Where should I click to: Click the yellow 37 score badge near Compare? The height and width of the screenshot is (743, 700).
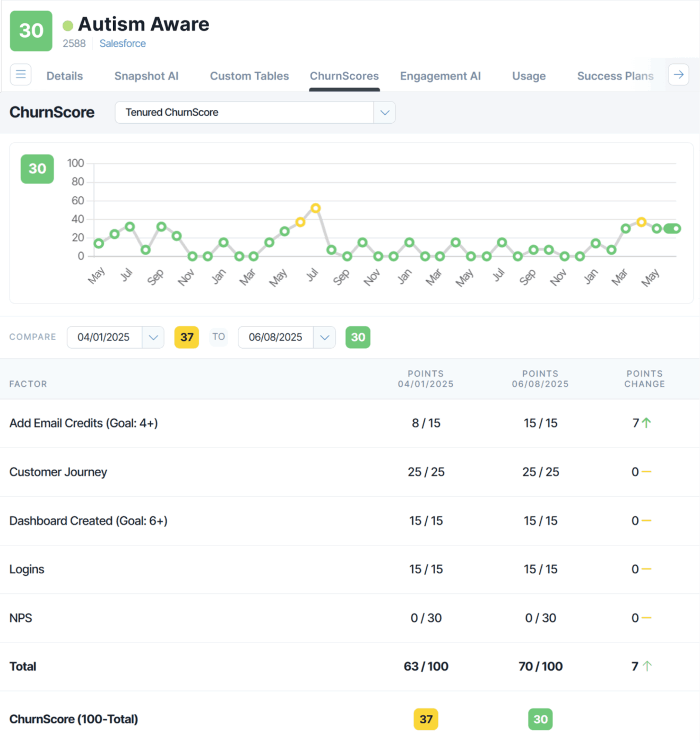tap(187, 337)
